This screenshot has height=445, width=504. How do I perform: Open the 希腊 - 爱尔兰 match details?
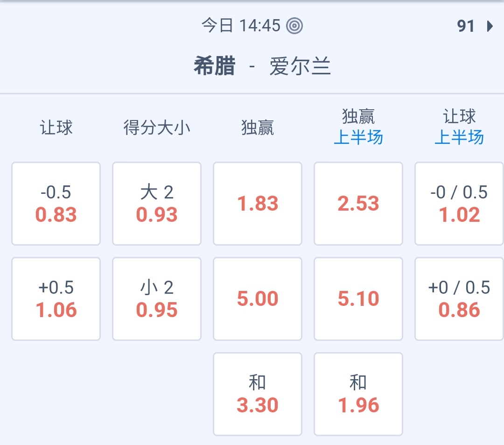[x=262, y=67]
